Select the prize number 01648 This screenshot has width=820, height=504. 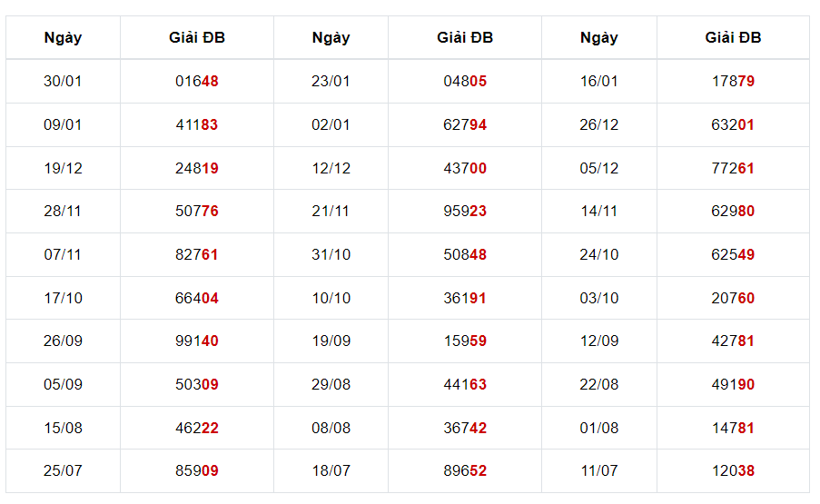pyautogui.click(x=197, y=81)
